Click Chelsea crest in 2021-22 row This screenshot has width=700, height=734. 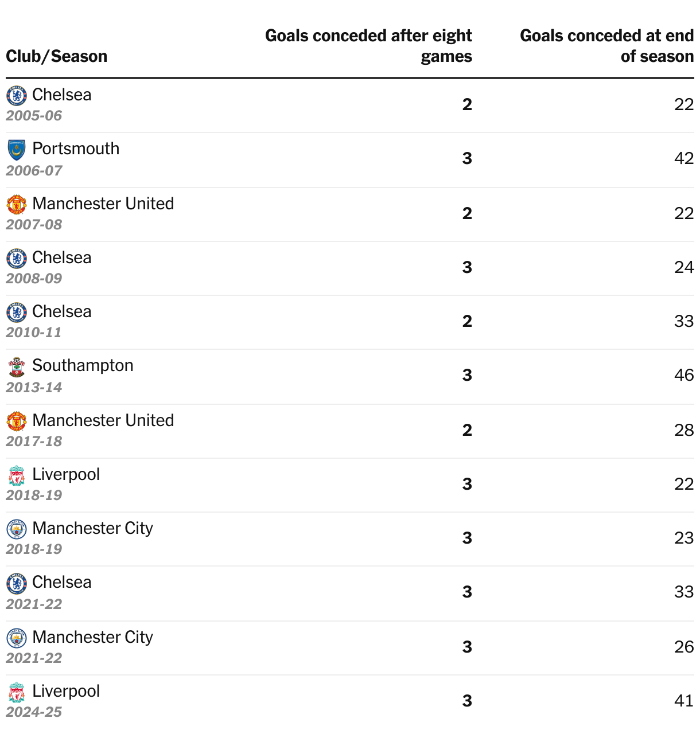click(17, 583)
